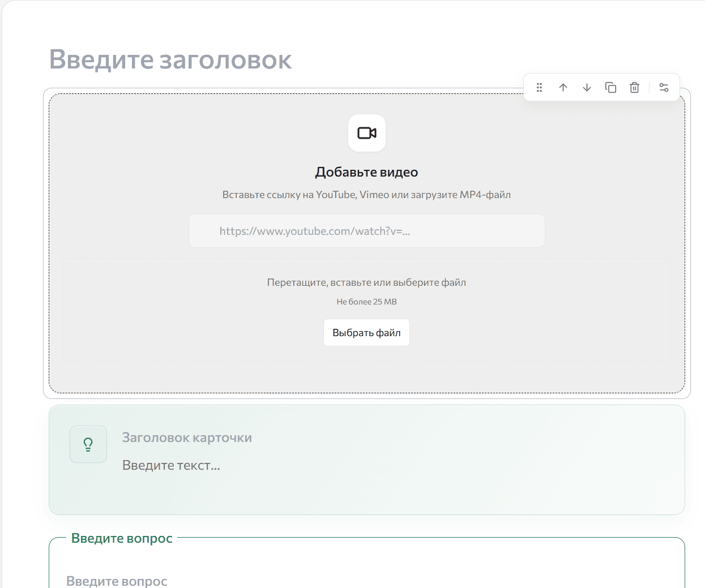Click the 'Введите текст...' card text field
The height and width of the screenshot is (588, 705).
(x=171, y=465)
